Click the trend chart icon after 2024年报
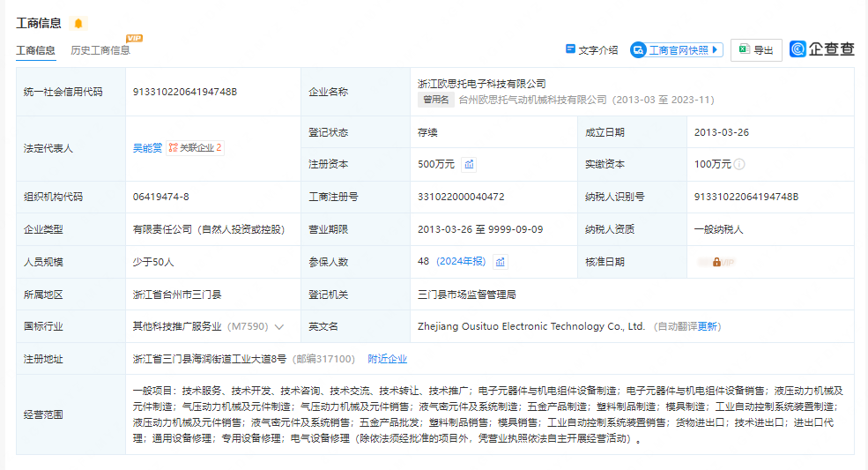This screenshot has height=470, width=868. (501, 262)
